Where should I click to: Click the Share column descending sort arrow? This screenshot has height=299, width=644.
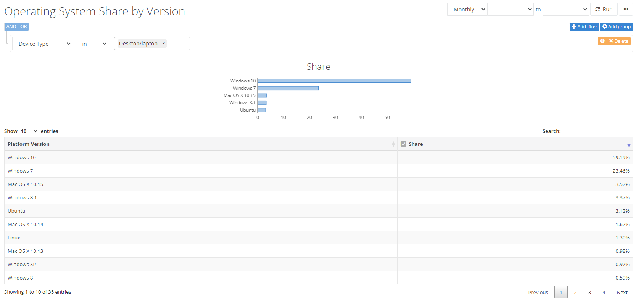pyautogui.click(x=629, y=145)
